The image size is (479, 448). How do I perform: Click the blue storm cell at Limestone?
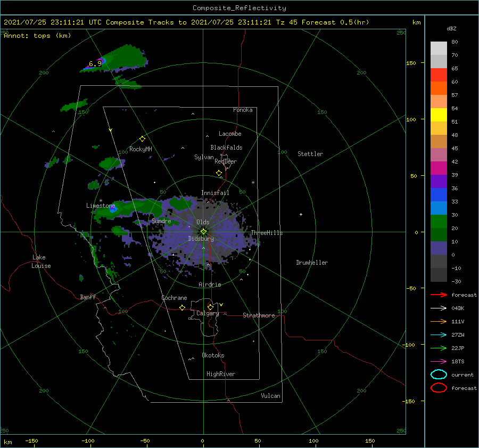[x=113, y=209]
